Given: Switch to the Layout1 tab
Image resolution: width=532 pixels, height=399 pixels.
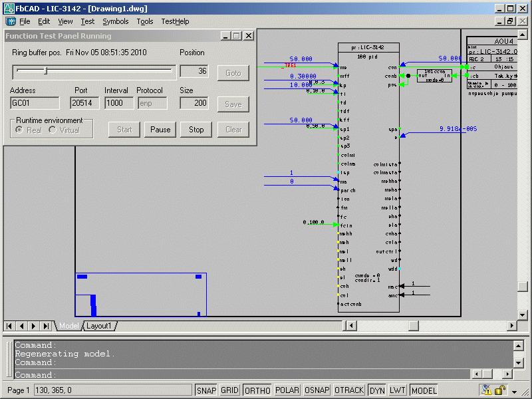Looking at the screenshot, I should [x=98, y=326].
